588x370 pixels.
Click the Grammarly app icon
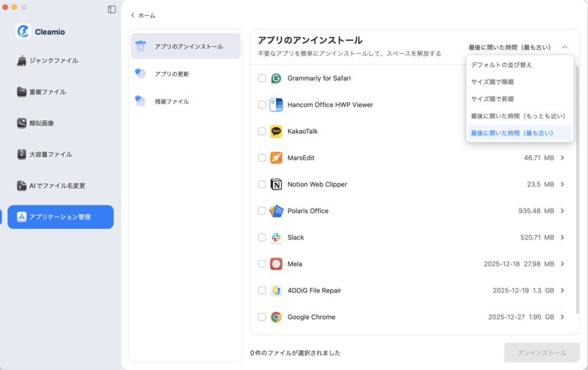(276, 78)
